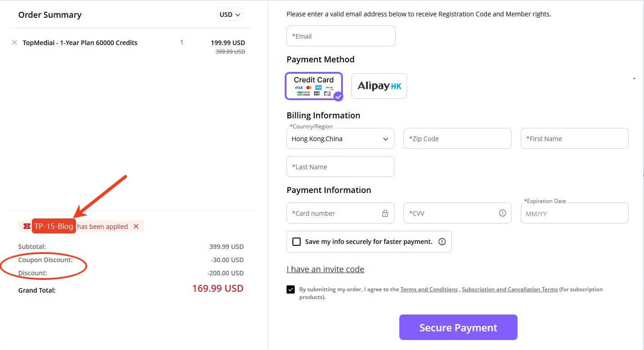Viewport: 644px width, 350px height.
Task: Click the info icon beside faster payment option
Action: tap(442, 242)
